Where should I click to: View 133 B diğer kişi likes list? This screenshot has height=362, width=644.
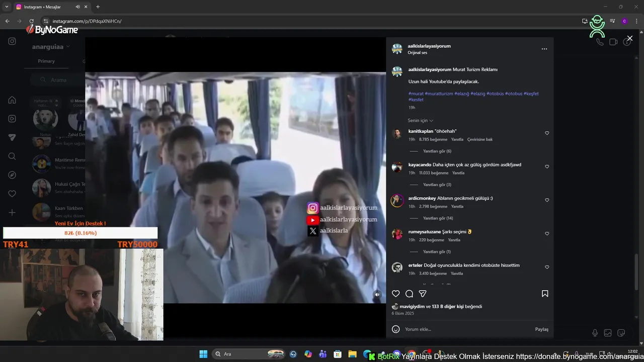point(448,307)
